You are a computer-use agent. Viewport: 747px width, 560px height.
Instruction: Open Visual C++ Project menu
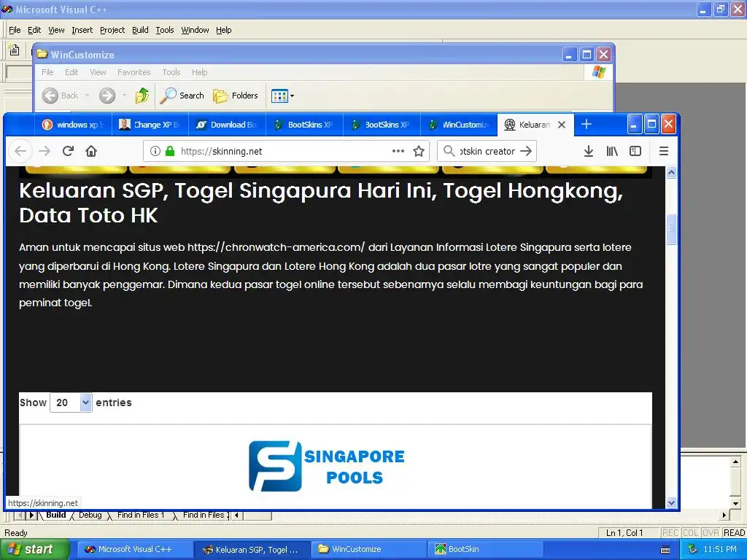[112, 30]
